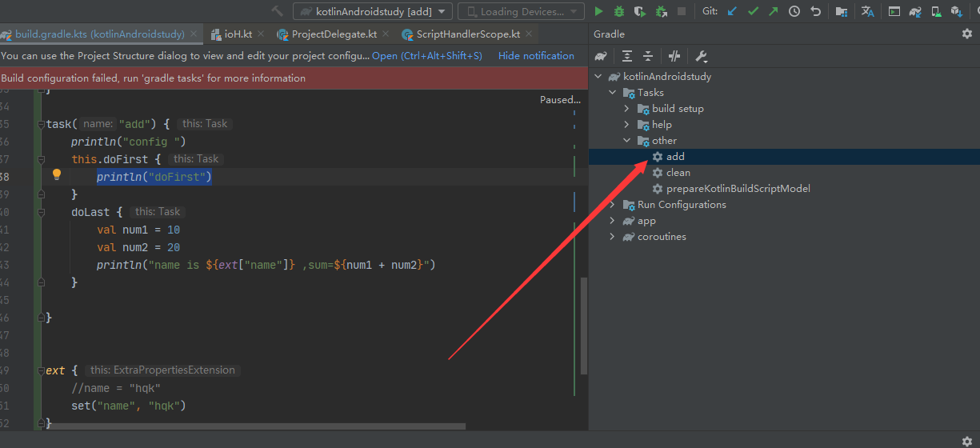Open the Loading Devices dropdown
The image size is (980, 448).
pos(522,11)
